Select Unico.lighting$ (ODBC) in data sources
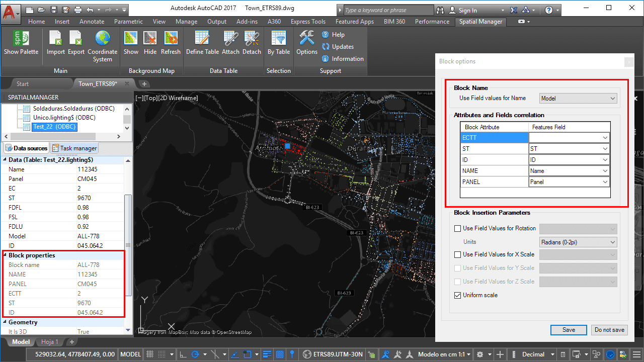 [64, 118]
